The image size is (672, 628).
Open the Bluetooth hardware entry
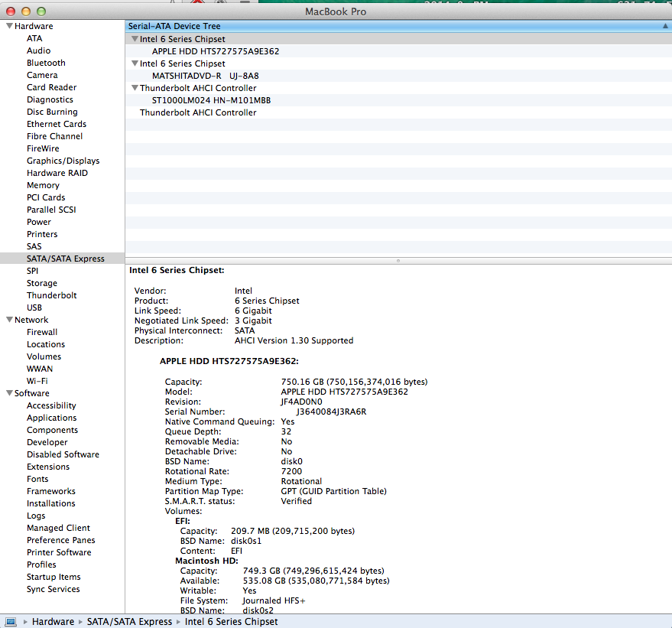pos(46,63)
